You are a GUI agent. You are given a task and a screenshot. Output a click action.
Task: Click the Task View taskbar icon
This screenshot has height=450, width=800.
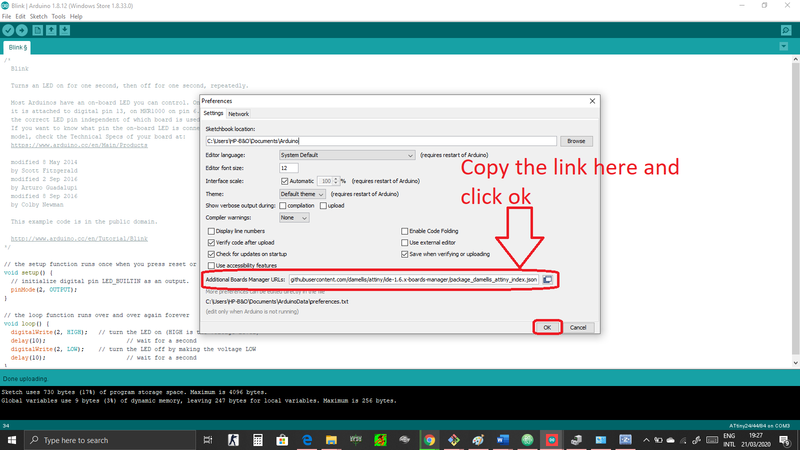tap(208, 440)
